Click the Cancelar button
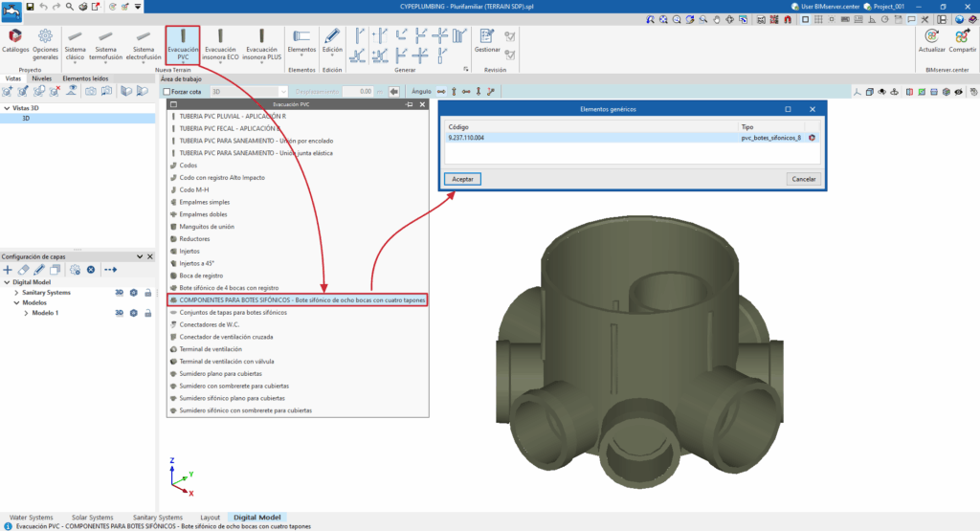980x531 pixels. coord(804,179)
